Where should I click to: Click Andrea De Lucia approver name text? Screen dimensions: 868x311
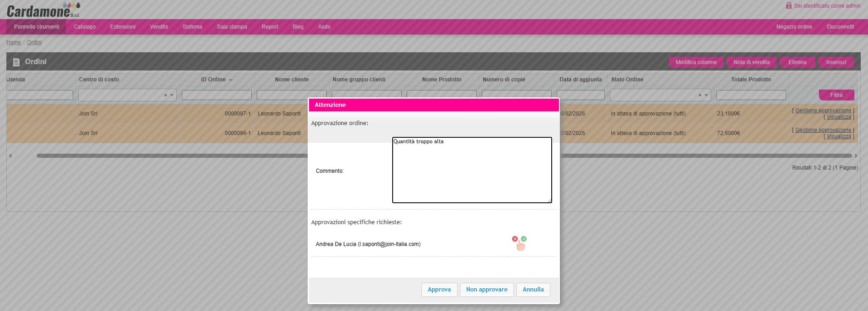(x=368, y=244)
